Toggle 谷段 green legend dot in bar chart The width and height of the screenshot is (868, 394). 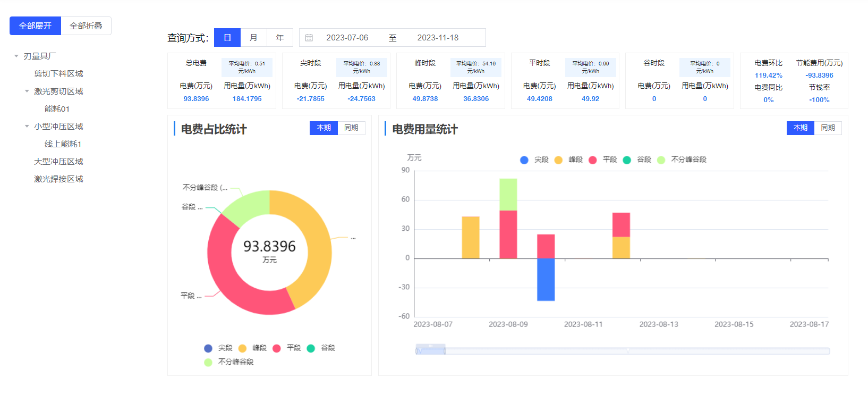point(627,160)
